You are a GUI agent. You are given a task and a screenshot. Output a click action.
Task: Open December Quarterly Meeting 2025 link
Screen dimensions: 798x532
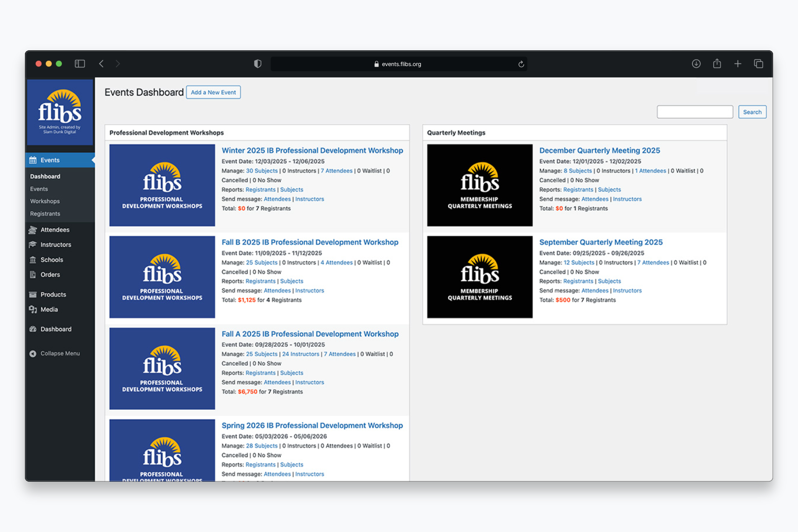(x=599, y=150)
